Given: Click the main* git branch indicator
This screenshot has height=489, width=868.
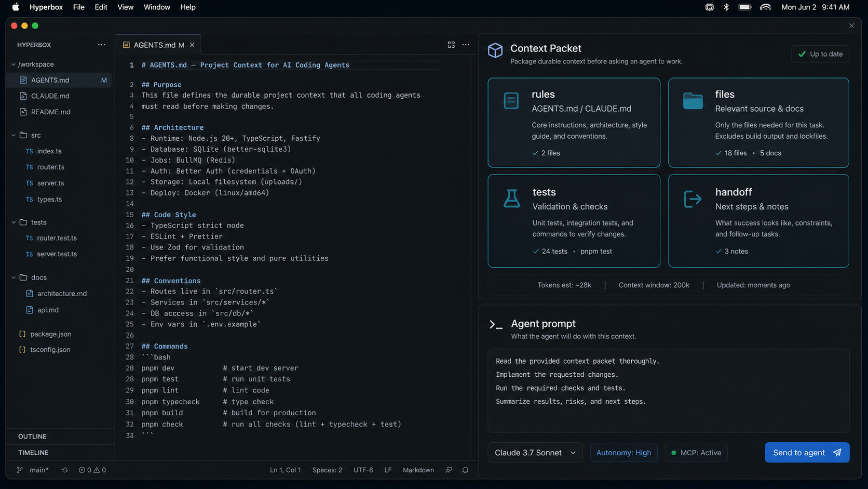Looking at the screenshot, I should pos(33,470).
